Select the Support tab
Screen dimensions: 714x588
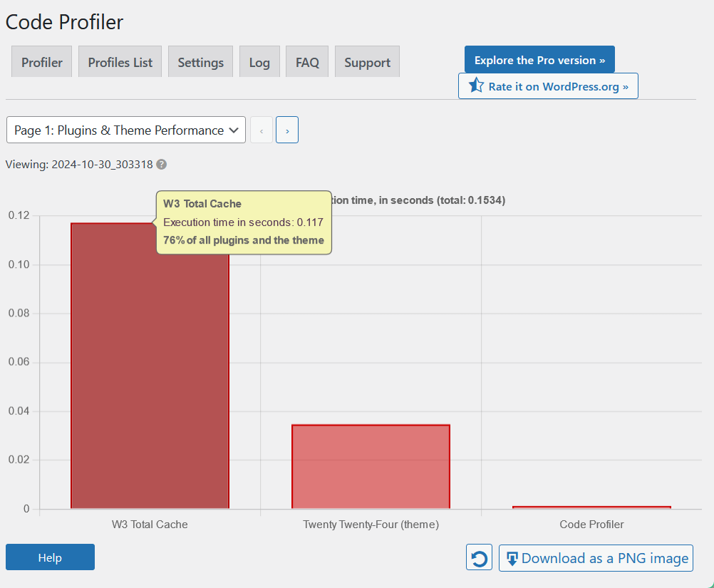pos(368,61)
